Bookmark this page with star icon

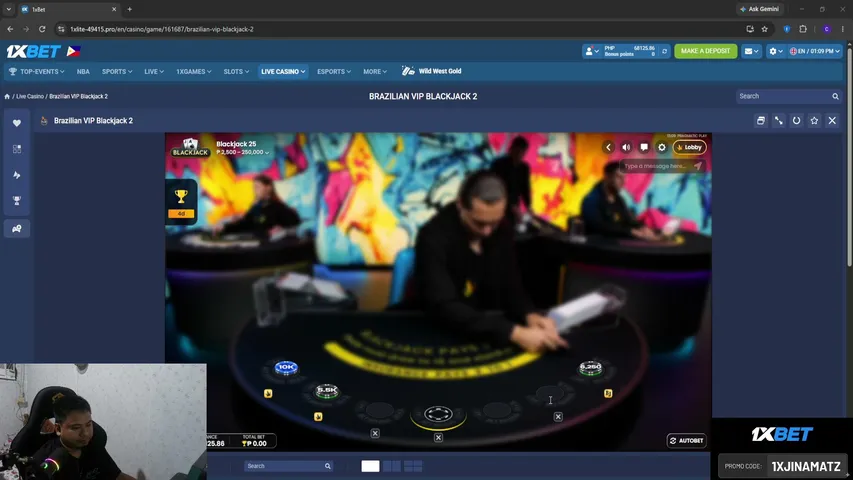click(764, 29)
